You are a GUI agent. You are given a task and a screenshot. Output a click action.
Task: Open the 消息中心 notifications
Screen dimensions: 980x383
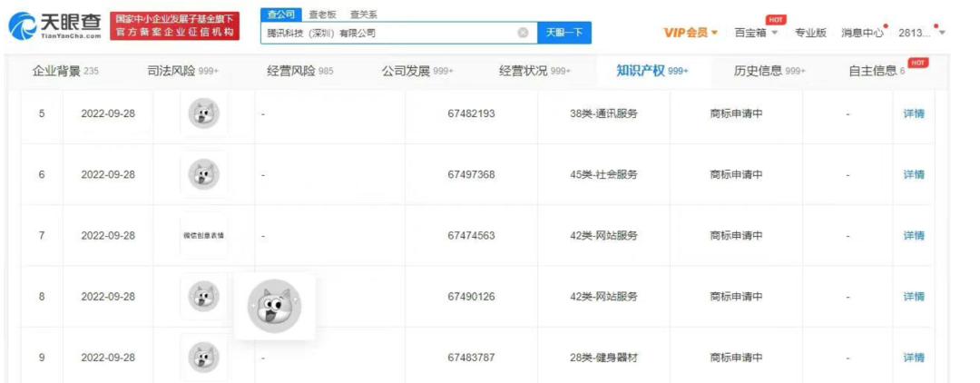tap(863, 33)
